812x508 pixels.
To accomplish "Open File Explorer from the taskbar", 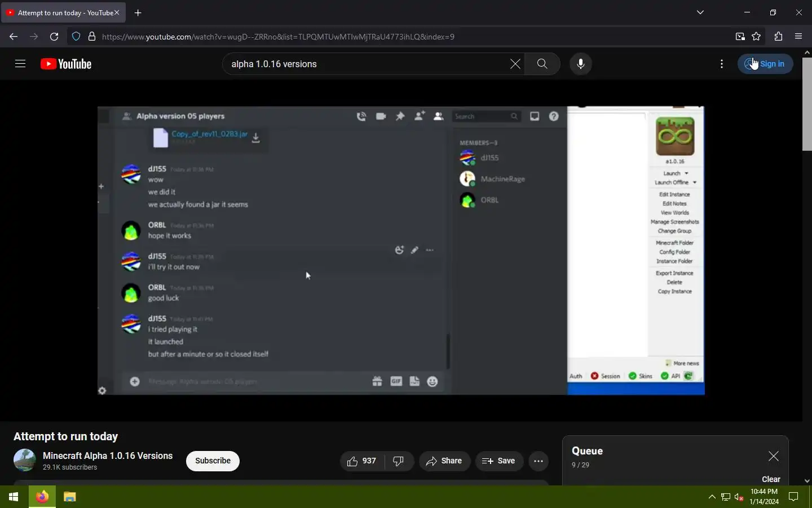I will 69,497.
